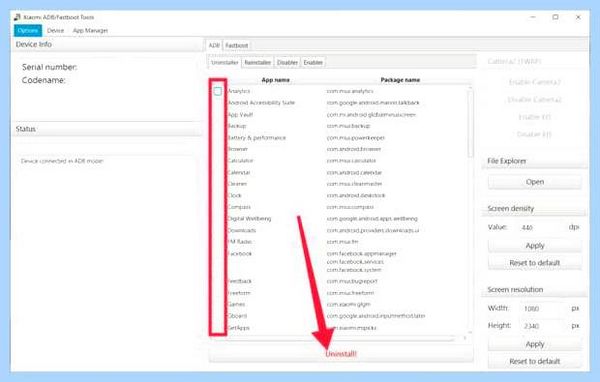Click the Codename label
This screenshot has width=600, height=382.
[44, 80]
